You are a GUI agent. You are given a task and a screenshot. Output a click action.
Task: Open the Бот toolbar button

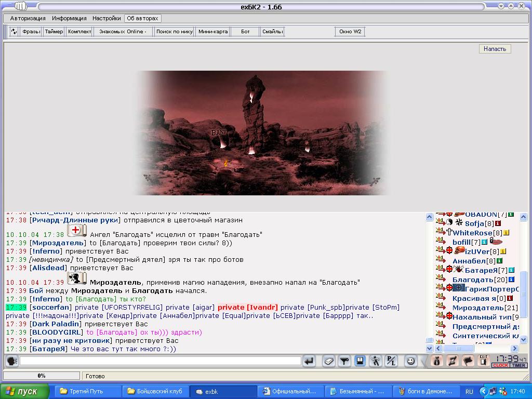(245, 32)
